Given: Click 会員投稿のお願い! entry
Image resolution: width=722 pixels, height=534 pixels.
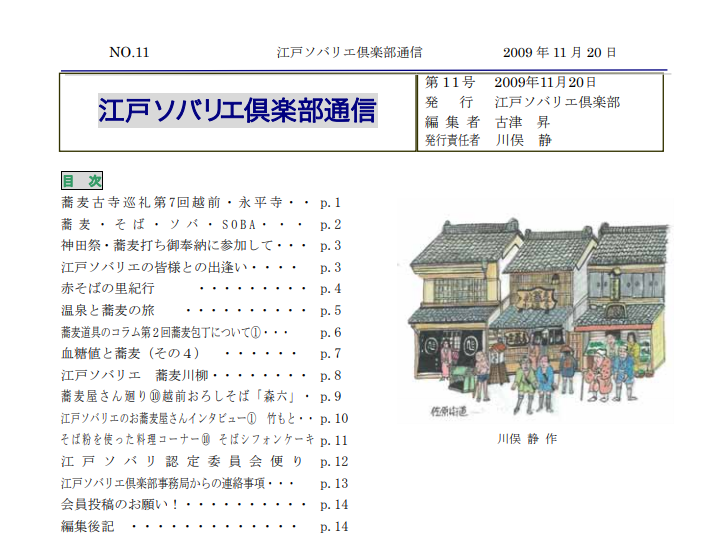Looking at the screenshot, I should 200,505.
